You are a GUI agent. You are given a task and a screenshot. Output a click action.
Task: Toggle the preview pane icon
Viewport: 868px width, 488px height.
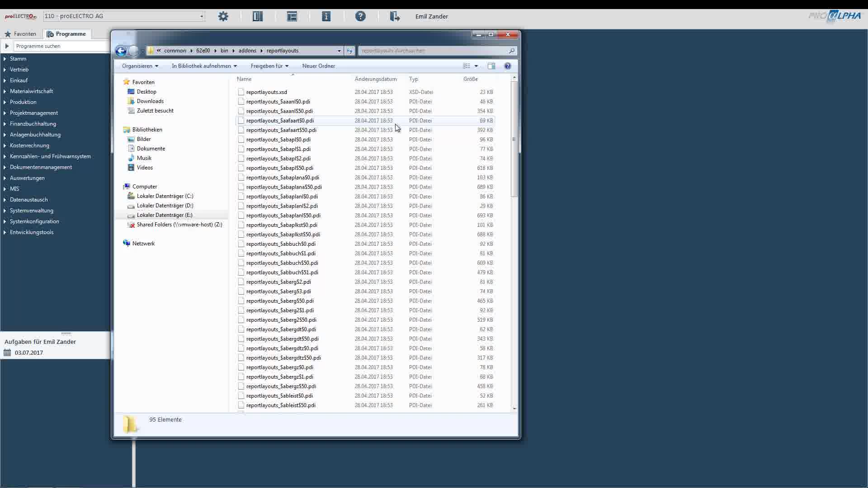[x=491, y=66]
